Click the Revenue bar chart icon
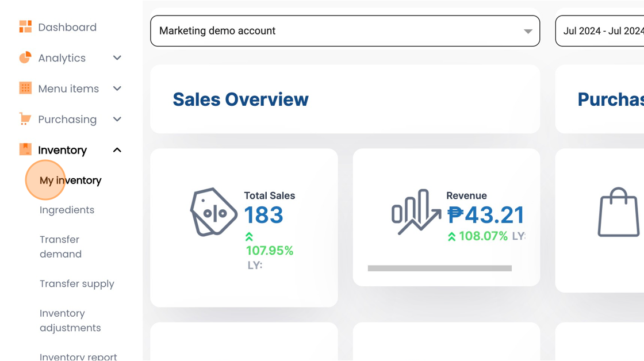Screen dimensions: 644x361 pyautogui.click(x=416, y=212)
